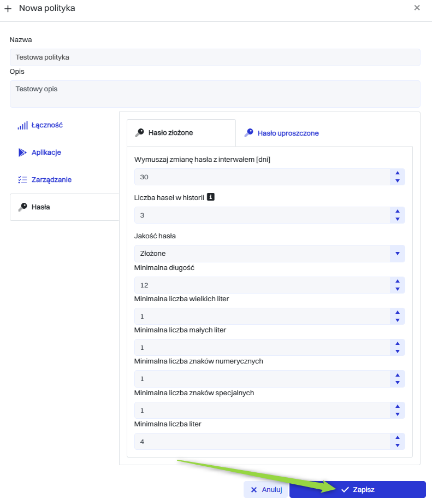Viewport: 432px width, 504px height.
Task: Click the key icon next to Hasła
Action: point(23,207)
